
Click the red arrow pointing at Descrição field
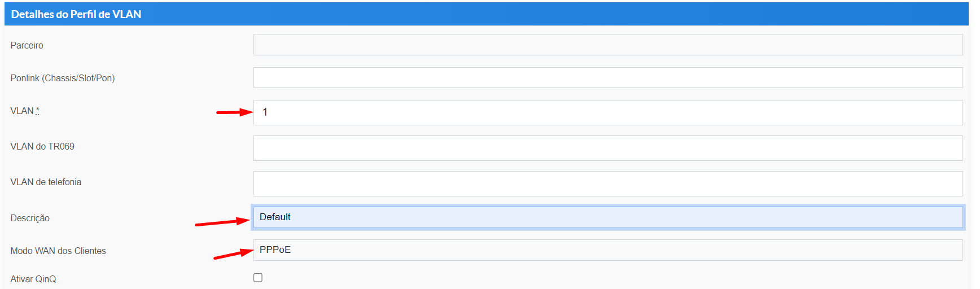tap(222, 222)
